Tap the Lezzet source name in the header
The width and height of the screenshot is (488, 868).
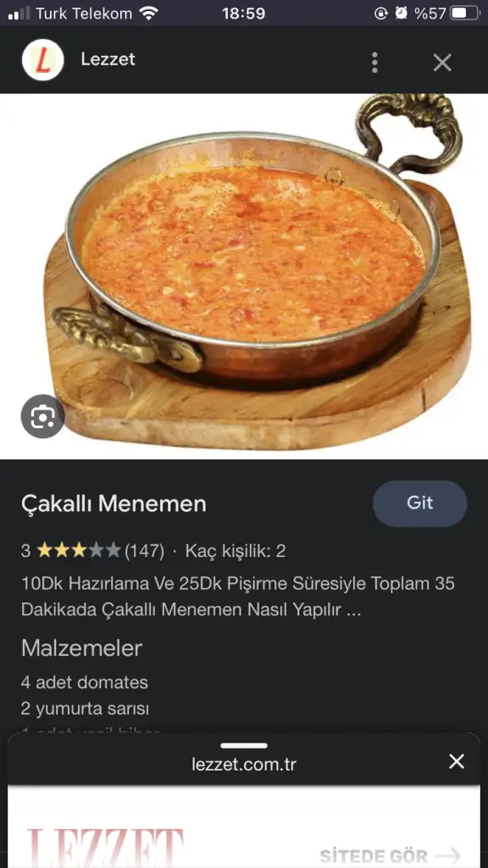(108, 59)
